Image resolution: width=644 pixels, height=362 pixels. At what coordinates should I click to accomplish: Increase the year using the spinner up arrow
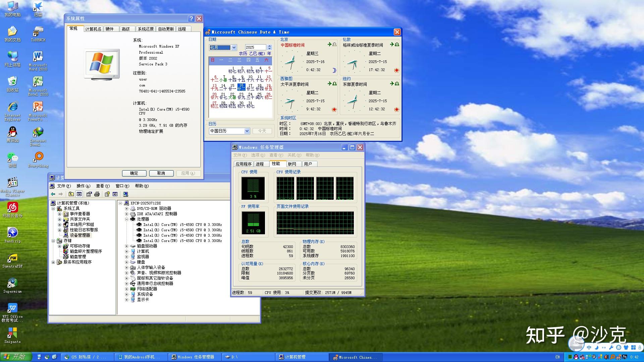pos(269,46)
